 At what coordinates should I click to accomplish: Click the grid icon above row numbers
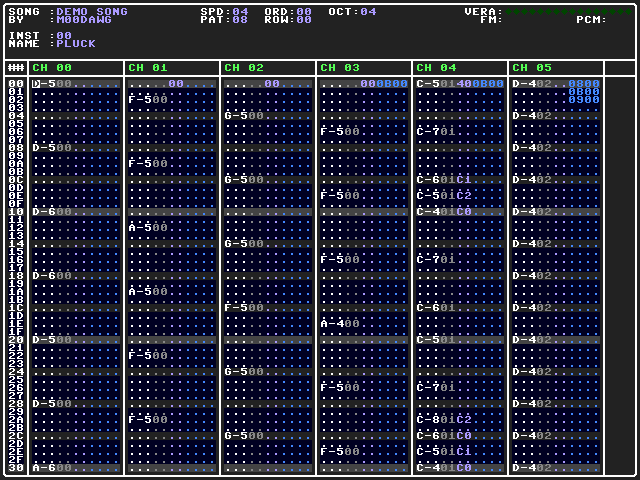[16, 68]
